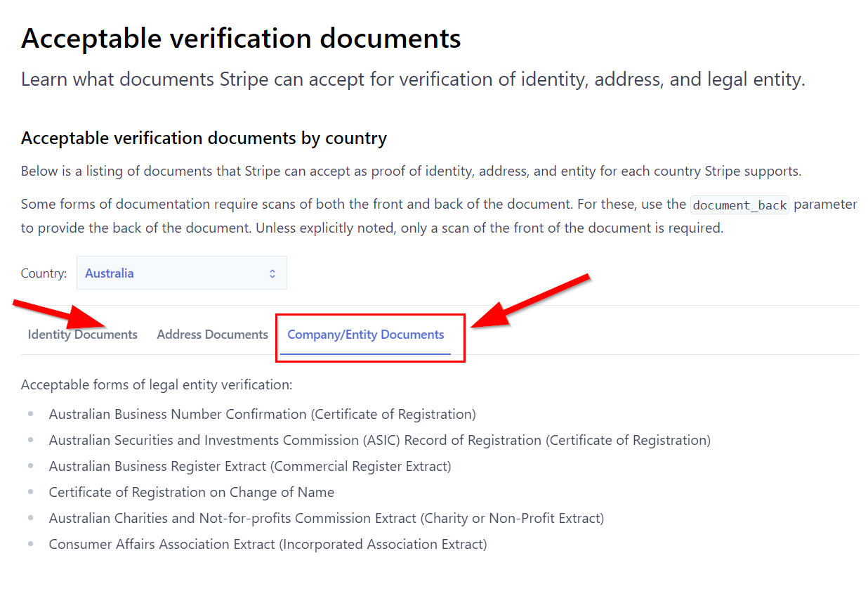Switch to the Identity Documents tab
Viewport: 868px width, 596px height.
(83, 335)
